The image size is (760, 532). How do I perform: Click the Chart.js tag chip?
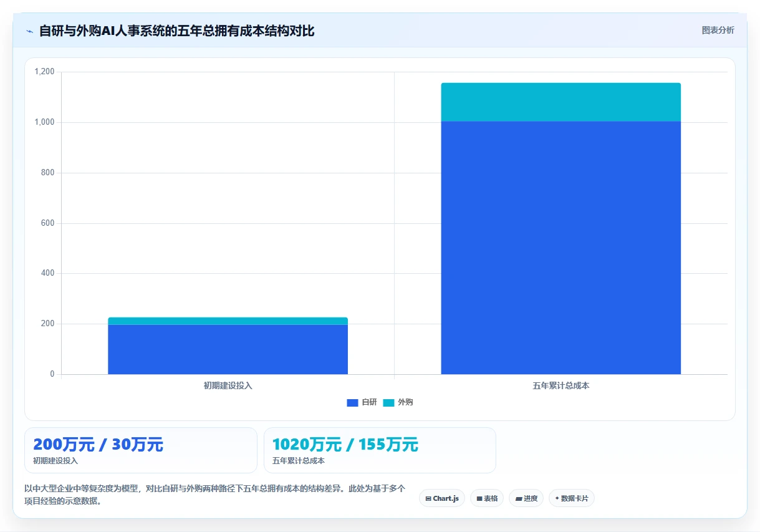[x=442, y=498]
